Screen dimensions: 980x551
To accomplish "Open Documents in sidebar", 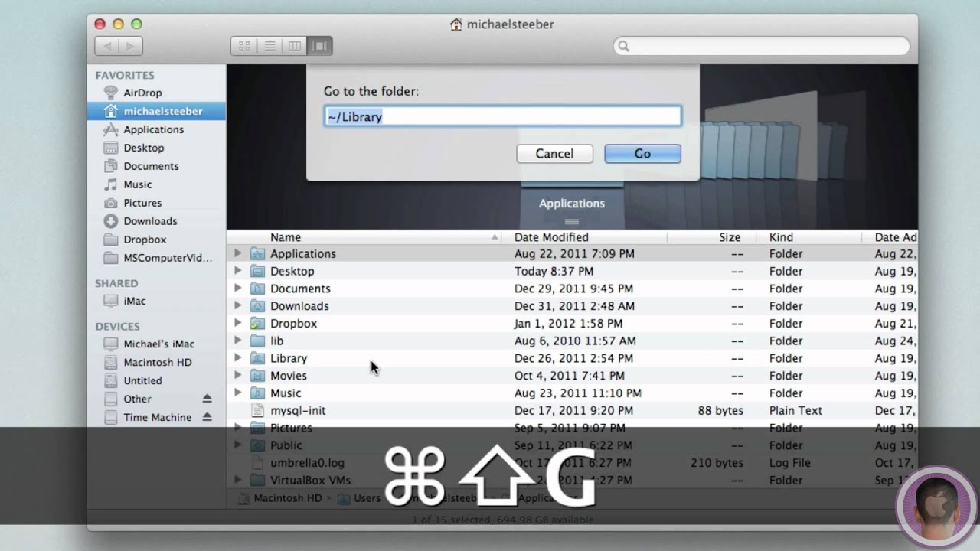I will pyautogui.click(x=151, y=166).
